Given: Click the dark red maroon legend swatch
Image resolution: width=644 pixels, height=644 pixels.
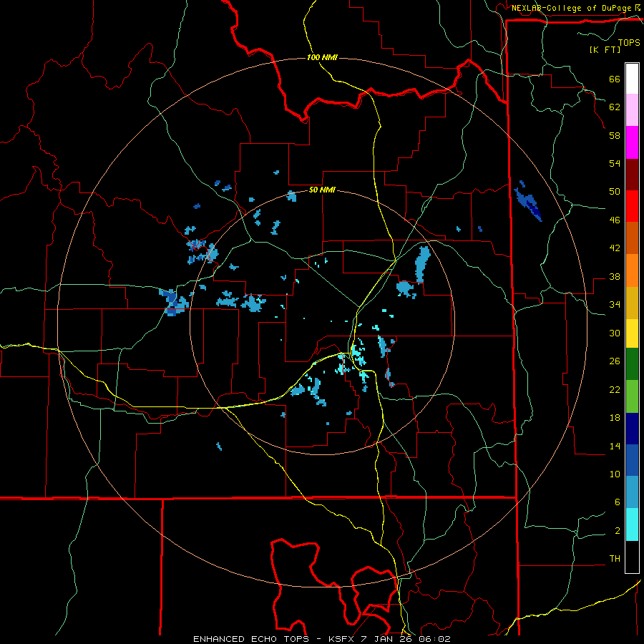Looking at the screenshot, I should point(632,174).
